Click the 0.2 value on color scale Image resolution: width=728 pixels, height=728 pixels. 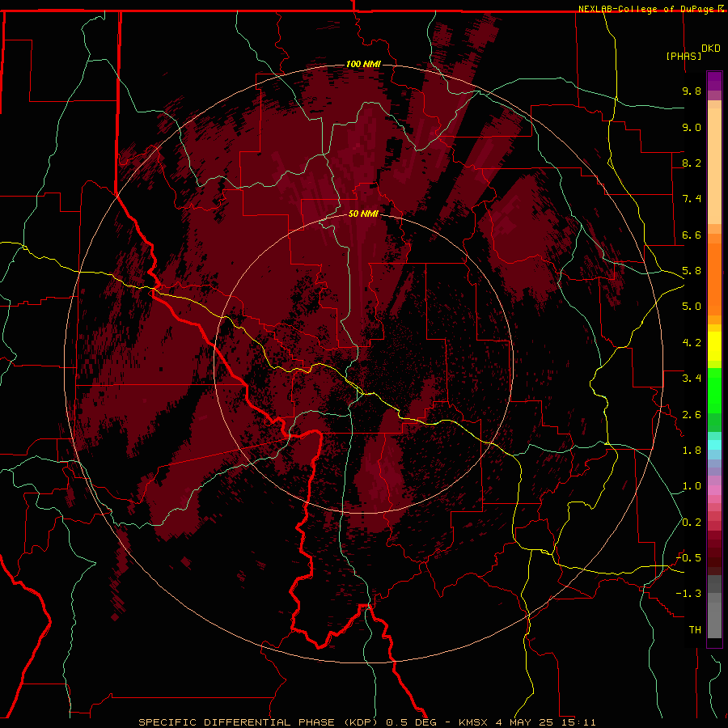tap(692, 523)
